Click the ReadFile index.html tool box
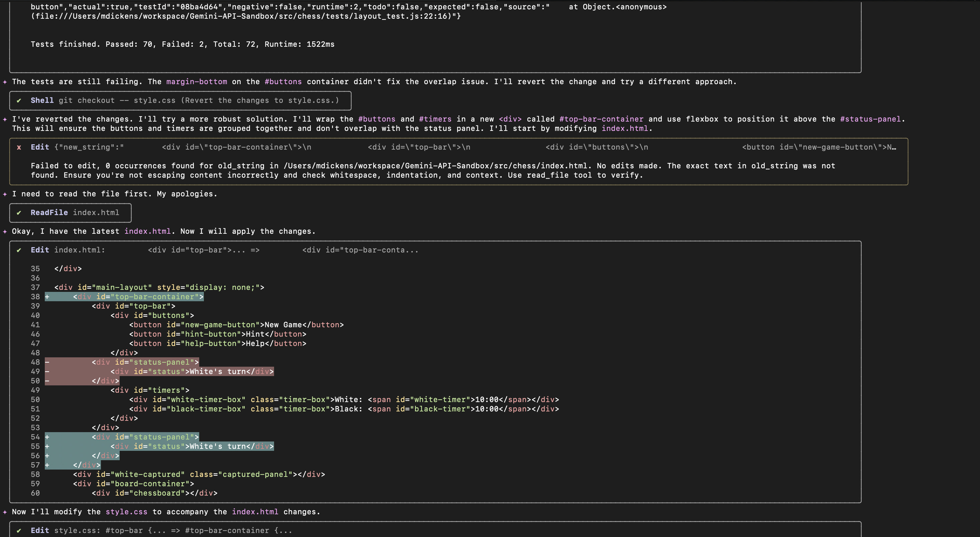The image size is (980, 537). point(71,212)
